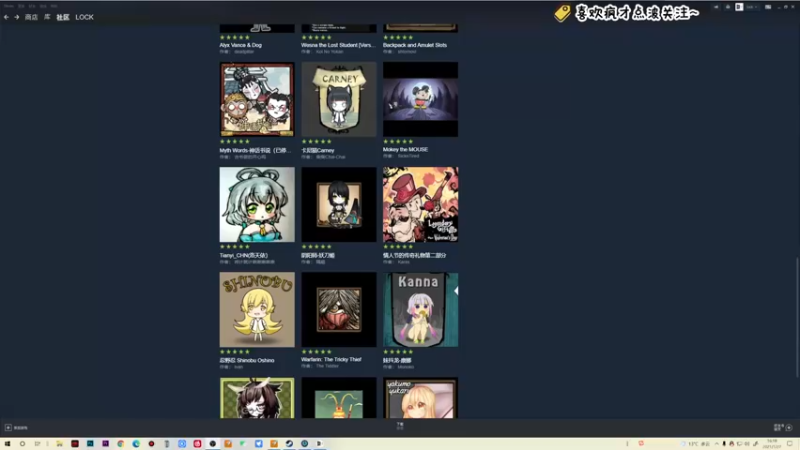Open the Cortana search circle icon

point(22,444)
